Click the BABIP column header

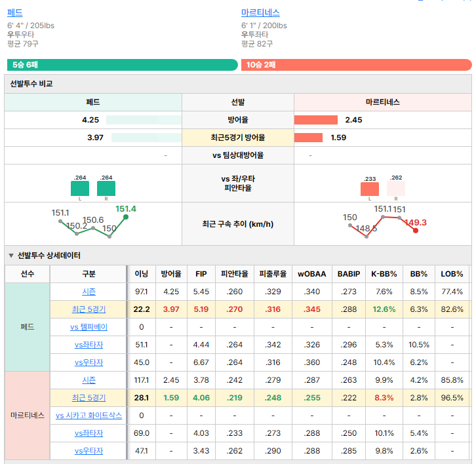(x=349, y=274)
